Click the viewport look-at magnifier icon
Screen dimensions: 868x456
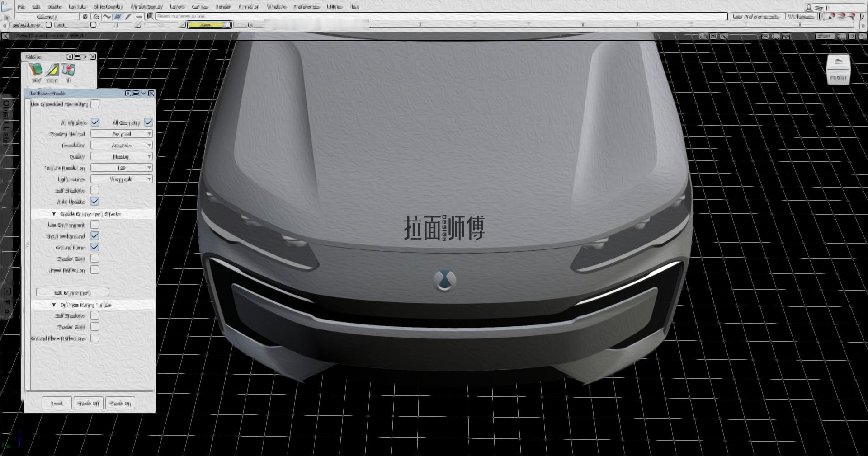coord(723,36)
